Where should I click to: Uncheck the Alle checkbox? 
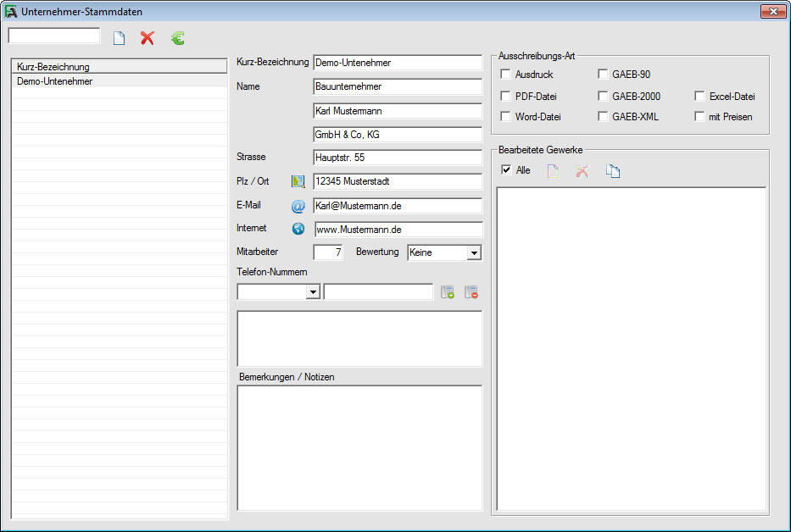[506, 170]
